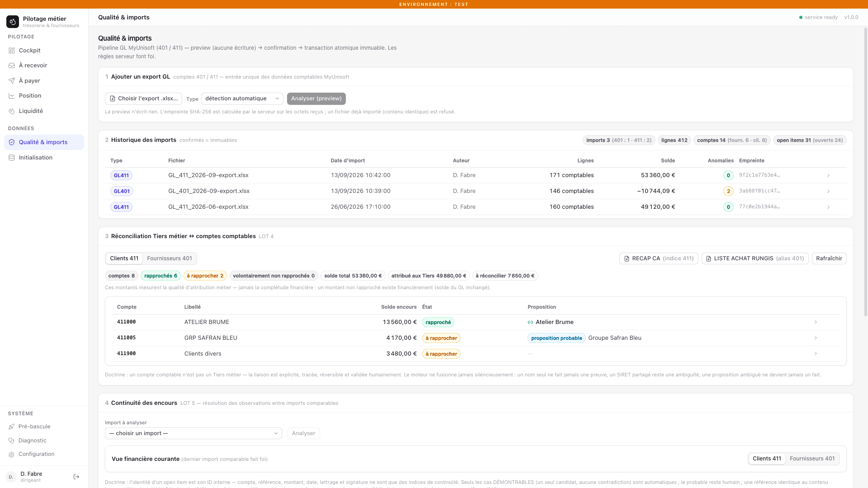Open the Position chart page
The height and width of the screenshot is (488, 868).
(x=44, y=95)
